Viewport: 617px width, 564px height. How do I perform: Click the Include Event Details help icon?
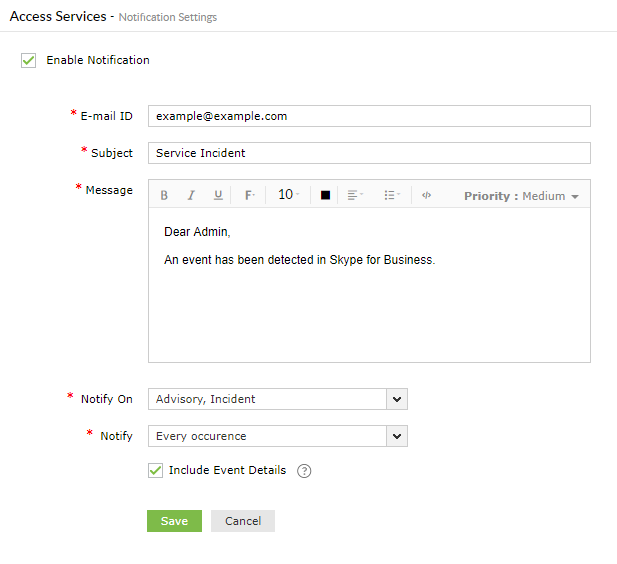point(305,471)
